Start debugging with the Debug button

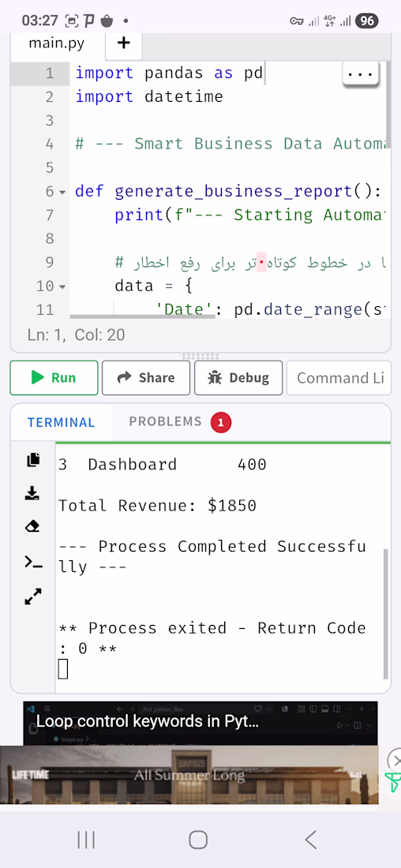click(238, 377)
